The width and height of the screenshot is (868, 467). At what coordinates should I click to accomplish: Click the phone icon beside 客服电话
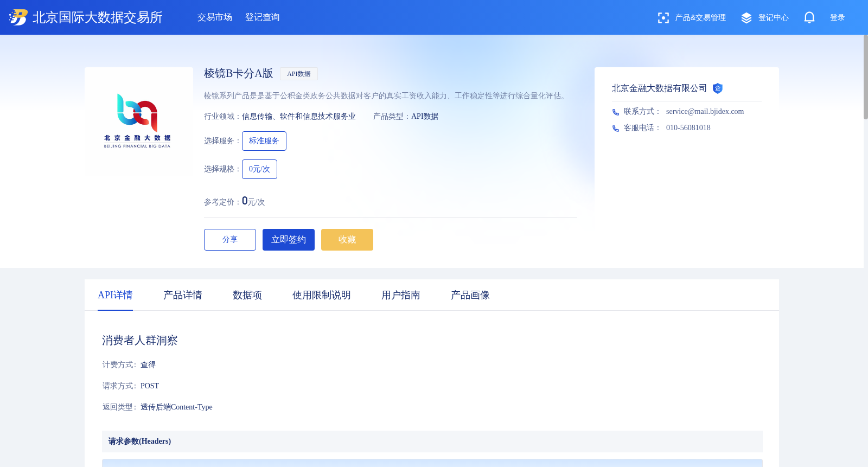(616, 129)
